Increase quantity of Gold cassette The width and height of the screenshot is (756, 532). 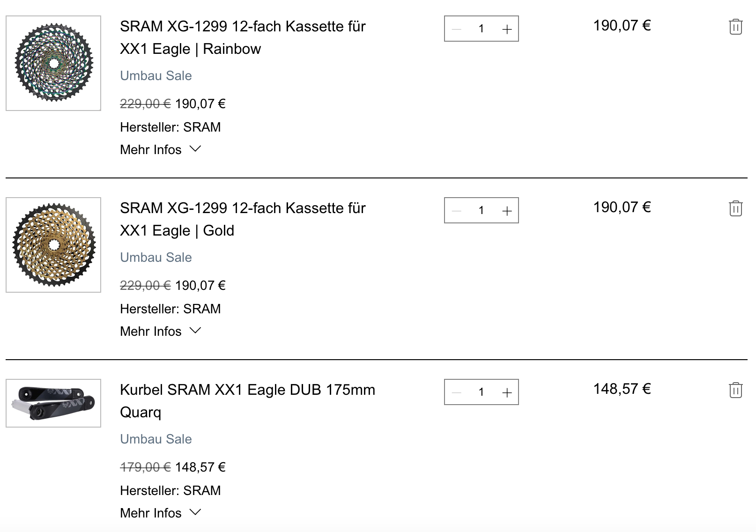click(x=507, y=211)
